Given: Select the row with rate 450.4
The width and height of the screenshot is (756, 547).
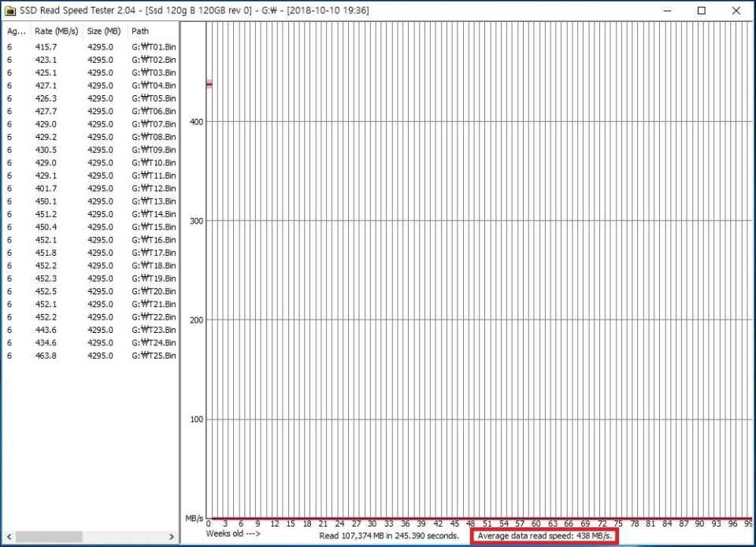Looking at the screenshot, I should pos(91,227).
